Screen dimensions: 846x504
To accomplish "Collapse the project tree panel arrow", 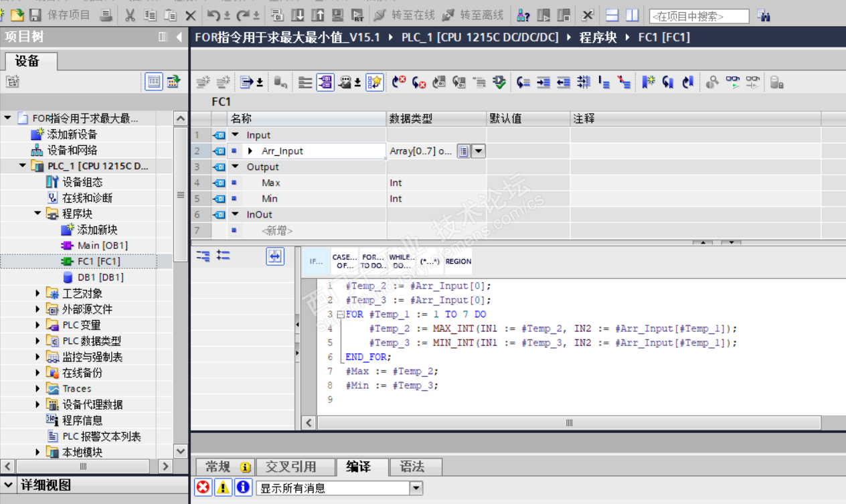I will [179, 37].
